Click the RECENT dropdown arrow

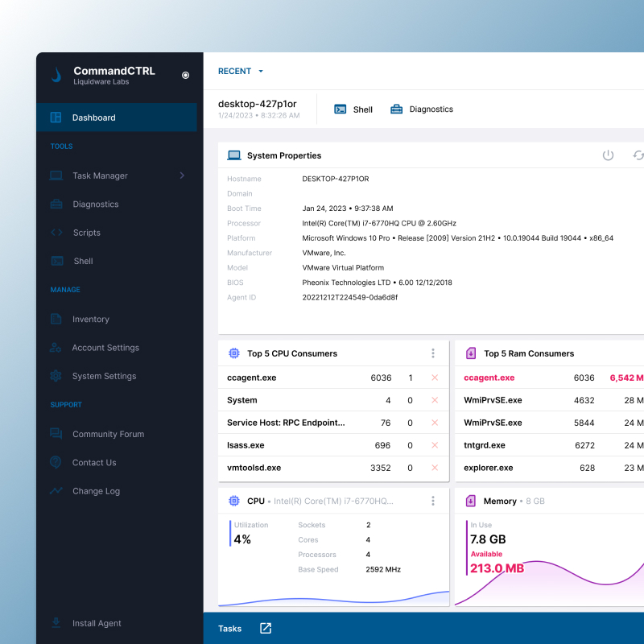tap(260, 72)
